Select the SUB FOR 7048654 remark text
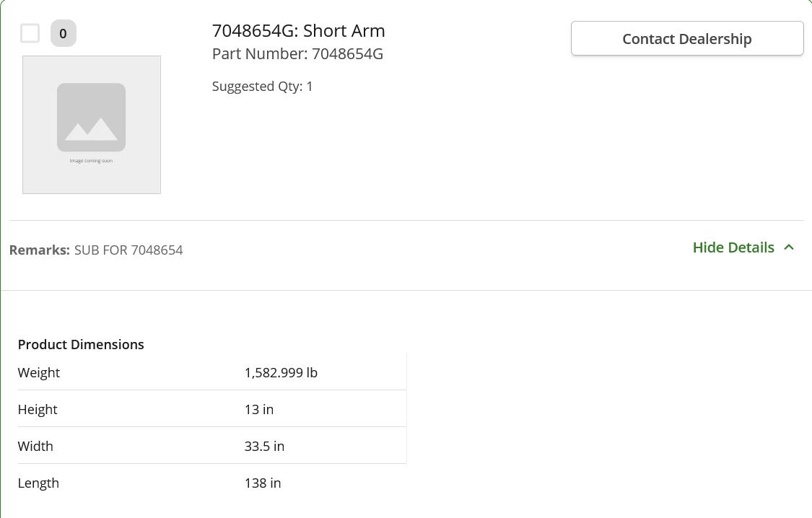Viewport: 812px width, 518px height. coord(128,250)
